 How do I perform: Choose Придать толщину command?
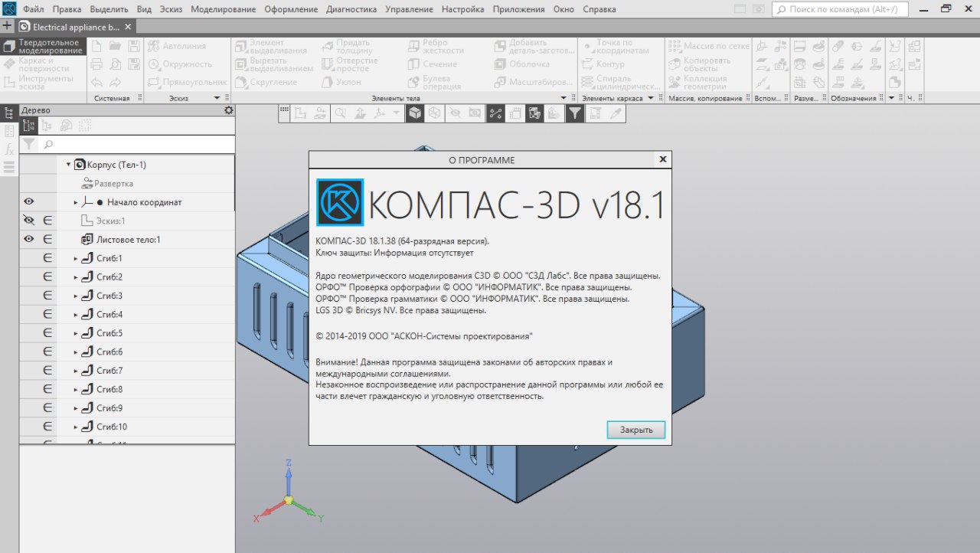347,46
